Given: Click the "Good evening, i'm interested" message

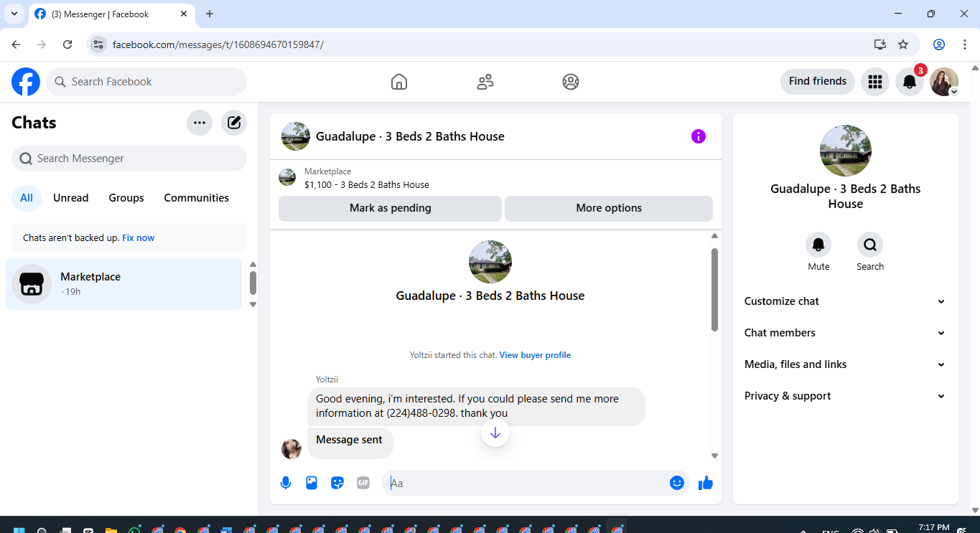Looking at the screenshot, I should (x=476, y=406).
